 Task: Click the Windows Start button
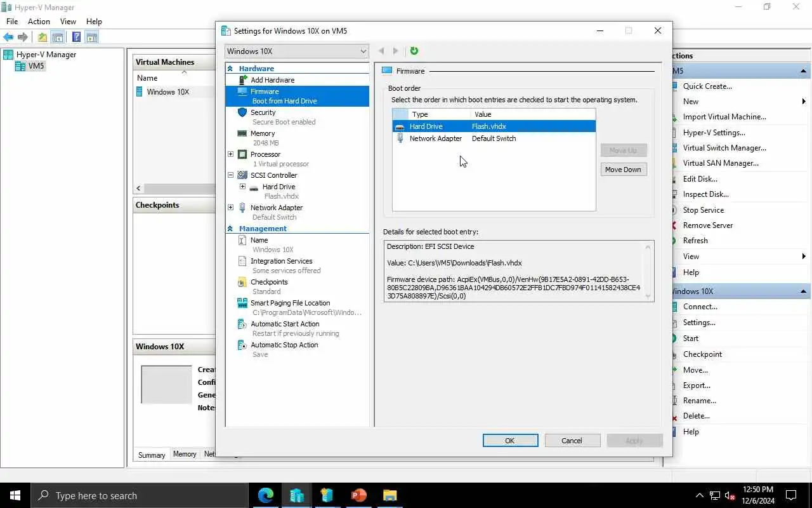tap(15, 495)
